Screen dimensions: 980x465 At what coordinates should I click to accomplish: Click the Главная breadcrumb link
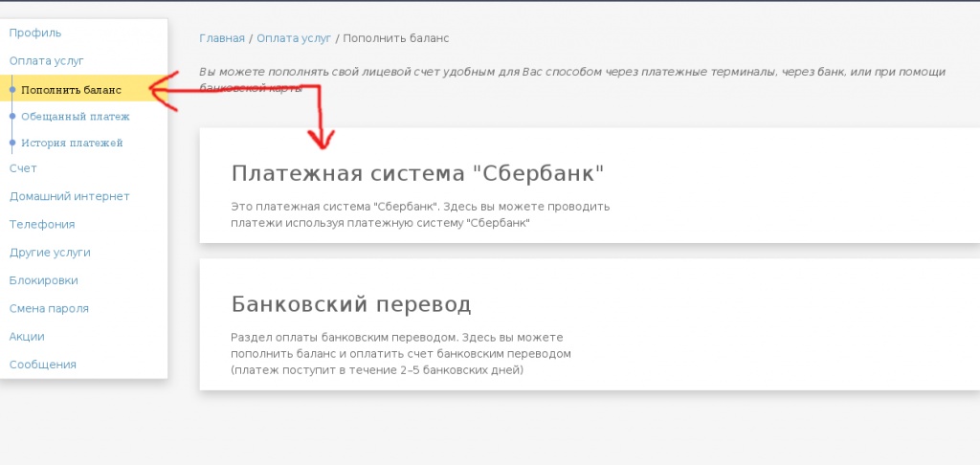coord(222,38)
